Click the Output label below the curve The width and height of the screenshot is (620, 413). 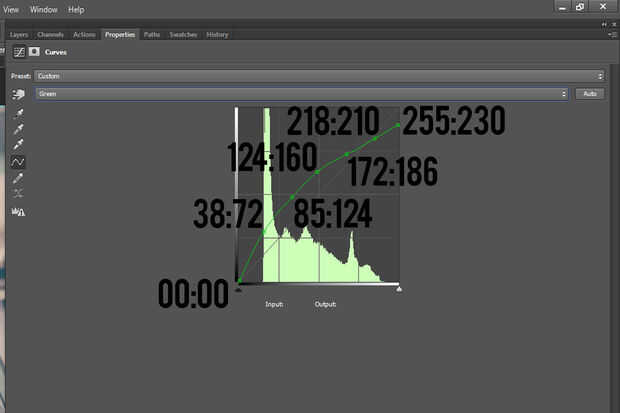tap(325, 304)
